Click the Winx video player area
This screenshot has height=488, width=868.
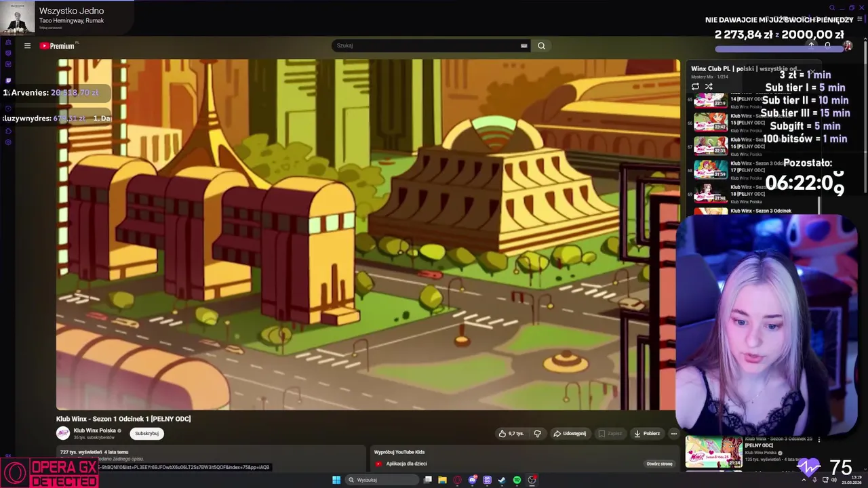point(368,234)
